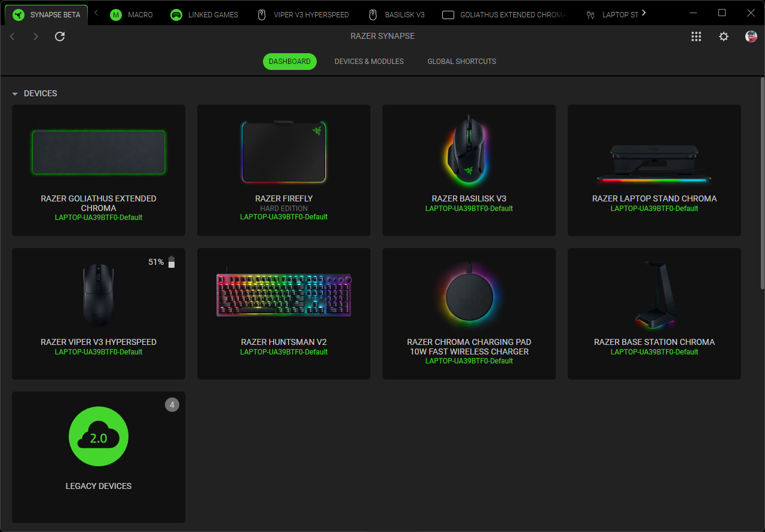Image resolution: width=765 pixels, height=532 pixels.
Task: Click the tab strip's left scroll chevron
Action: click(96, 13)
